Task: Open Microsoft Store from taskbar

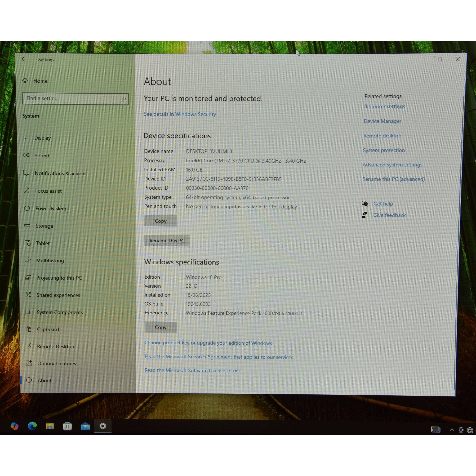Action: click(x=67, y=426)
